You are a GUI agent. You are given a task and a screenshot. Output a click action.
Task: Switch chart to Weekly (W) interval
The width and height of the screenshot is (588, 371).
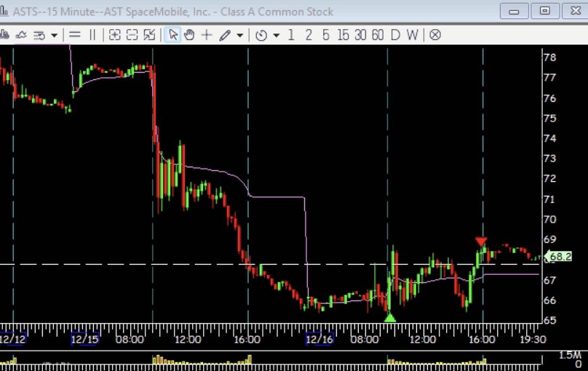[x=412, y=35]
